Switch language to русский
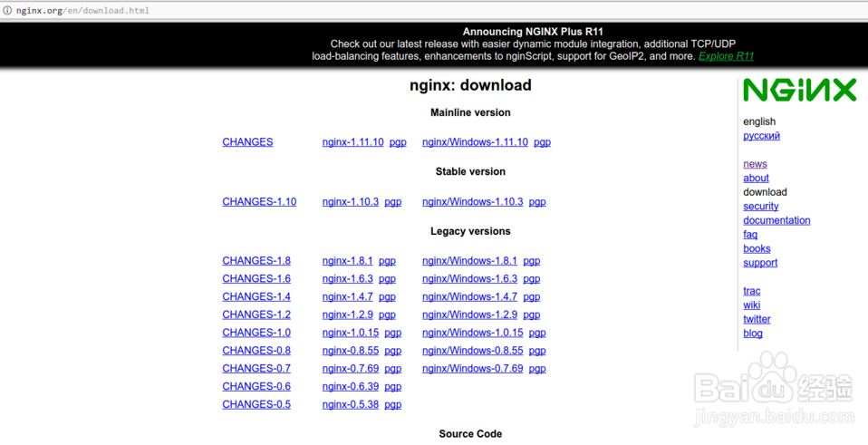The height and width of the screenshot is (445, 868). coord(761,136)
